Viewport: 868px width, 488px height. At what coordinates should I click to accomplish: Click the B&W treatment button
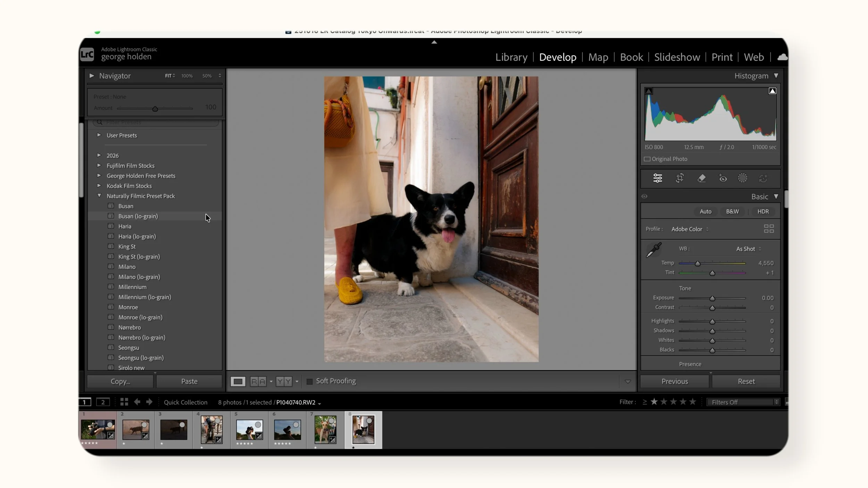732,211
